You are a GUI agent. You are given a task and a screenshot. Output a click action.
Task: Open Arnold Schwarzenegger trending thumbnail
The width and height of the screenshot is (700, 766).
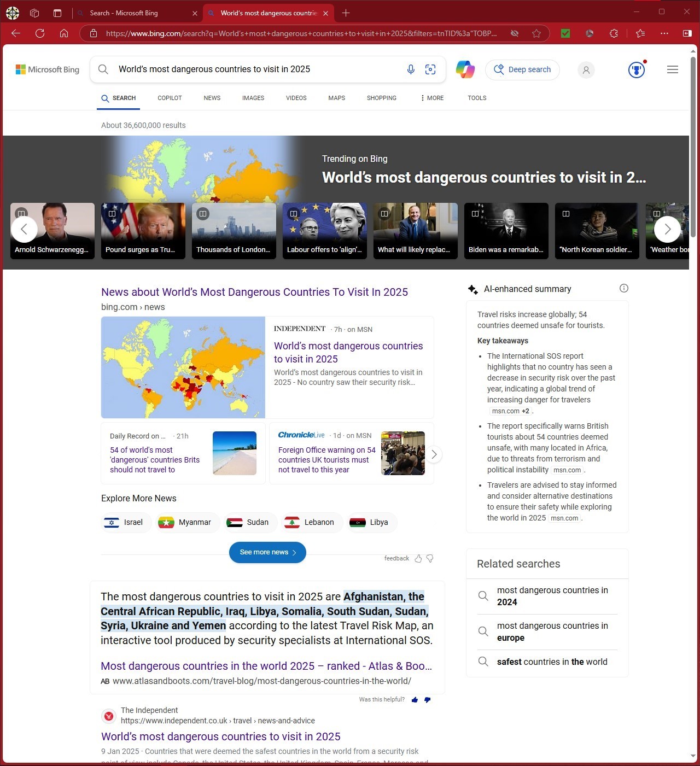(x=52, y=231)
